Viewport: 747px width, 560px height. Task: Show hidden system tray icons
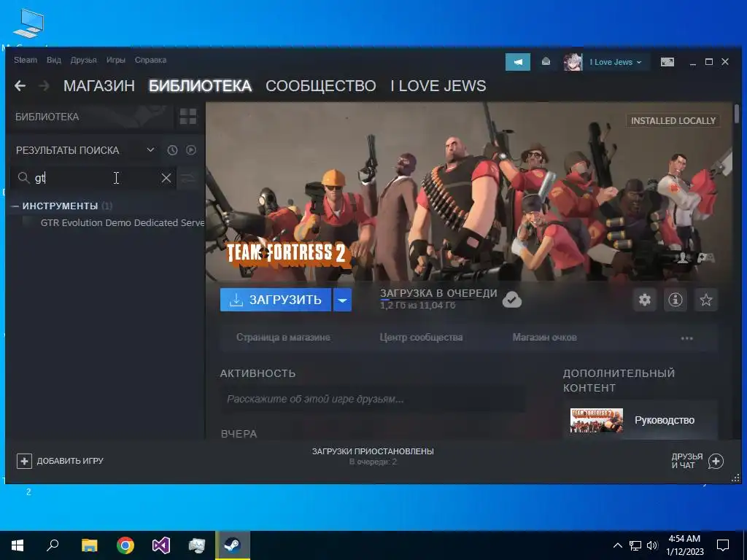[617, 545]
